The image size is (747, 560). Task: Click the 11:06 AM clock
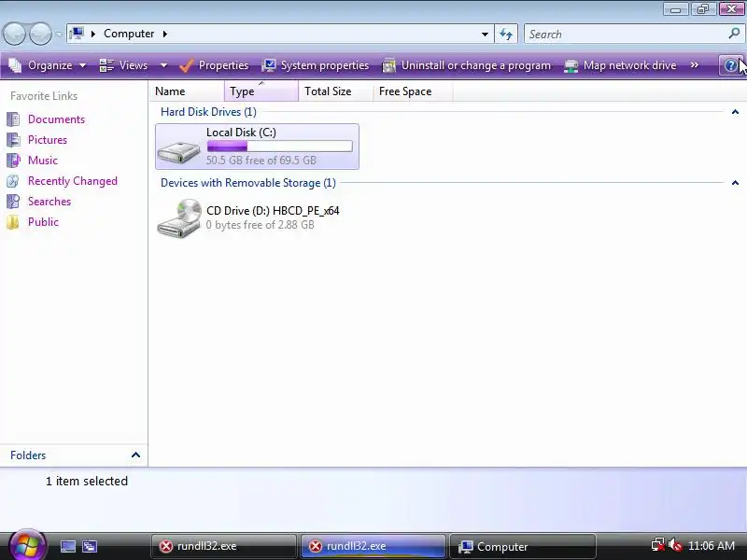712,546
